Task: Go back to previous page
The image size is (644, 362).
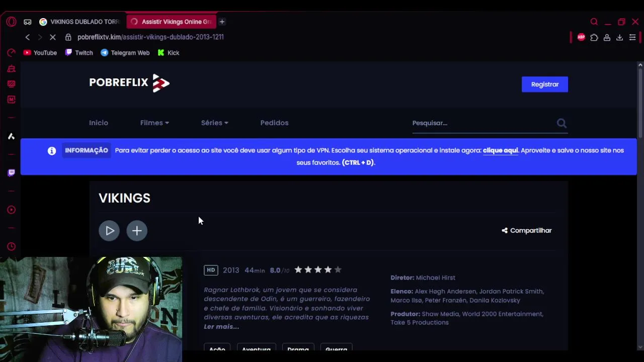Action: (x=28, y=37)
